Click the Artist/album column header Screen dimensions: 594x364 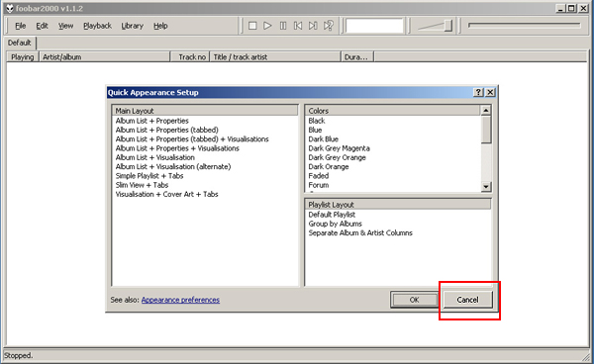[105, 57]
